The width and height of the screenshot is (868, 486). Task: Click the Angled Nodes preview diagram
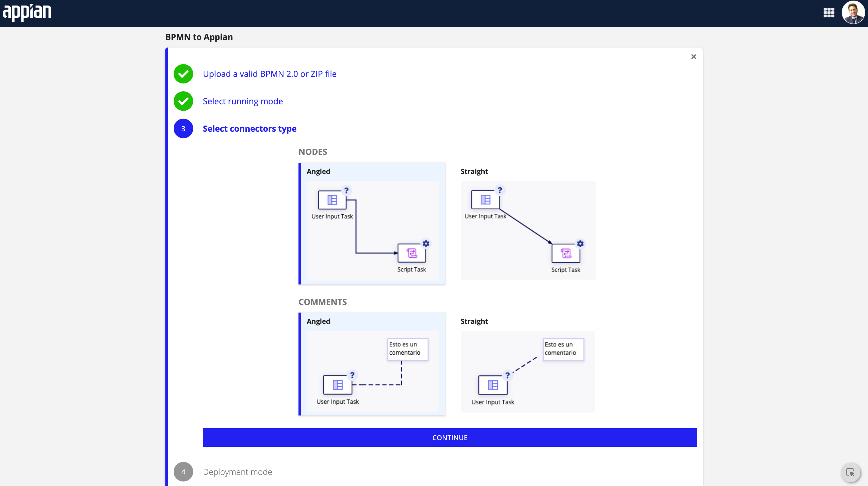pyautogui.click(x=373, y=231)
